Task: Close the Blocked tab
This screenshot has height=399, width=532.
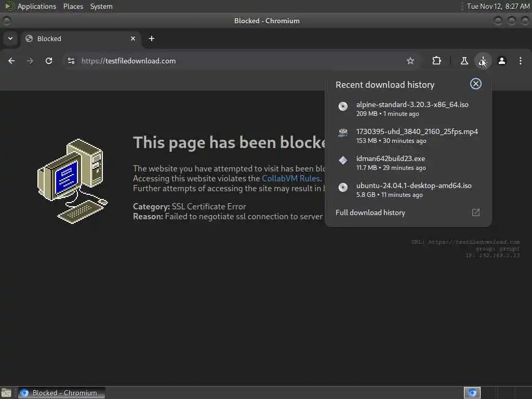Action: tap(133, 38)
